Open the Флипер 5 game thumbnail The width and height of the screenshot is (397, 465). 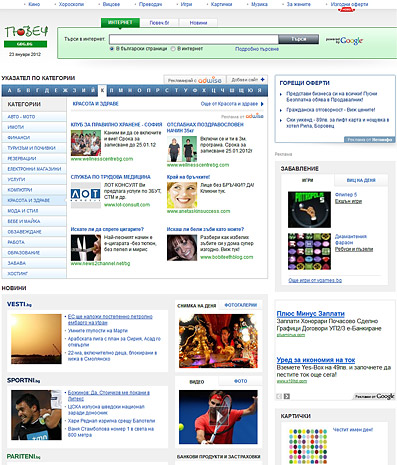pyautogui.click(x=309, y=210)
